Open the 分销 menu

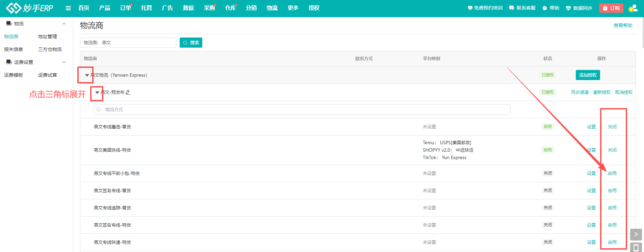point(251,8)
